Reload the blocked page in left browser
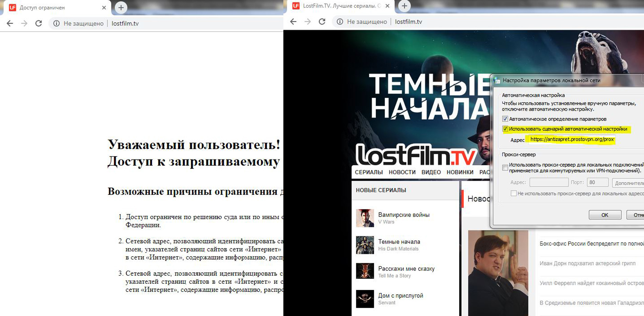The width and height of the screenshot is (644, 316). pyautogui.click(x=39, y=23)
